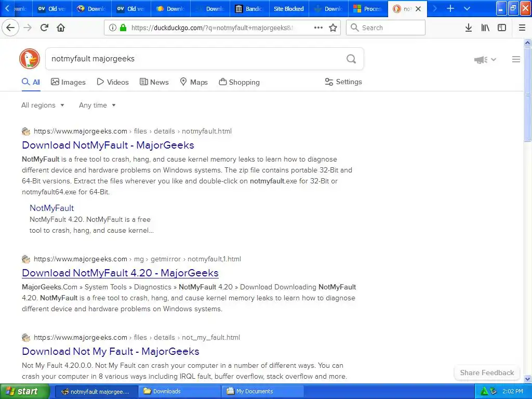Image resolution: width=532 pixels, height=399 pixels.
Task: Click the browser forward arrow
Action: (x=28, y=28)
